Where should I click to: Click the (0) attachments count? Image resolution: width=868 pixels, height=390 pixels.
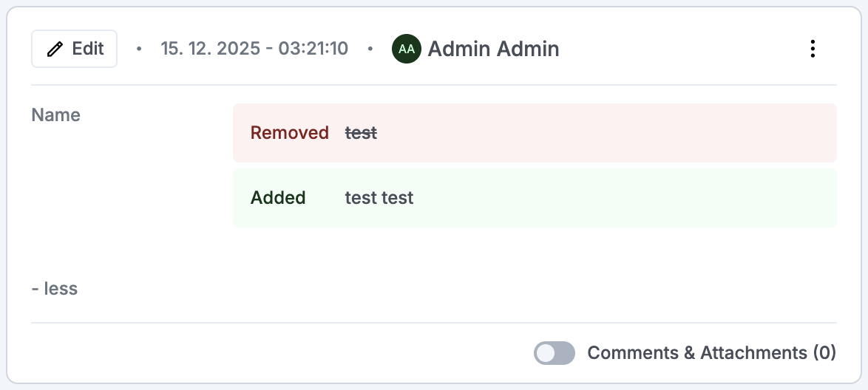tap(824, 353)
